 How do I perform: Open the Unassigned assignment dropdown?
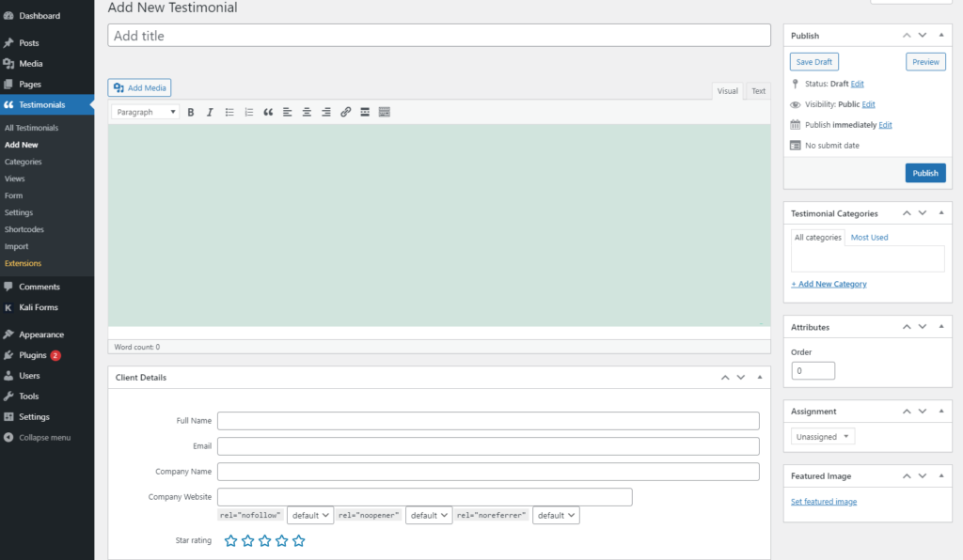coord(822,437)
